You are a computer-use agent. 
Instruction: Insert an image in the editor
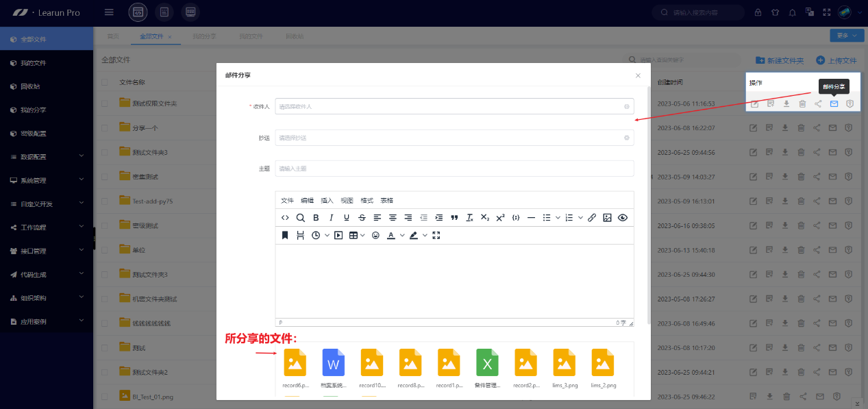(x=608, y=218)
